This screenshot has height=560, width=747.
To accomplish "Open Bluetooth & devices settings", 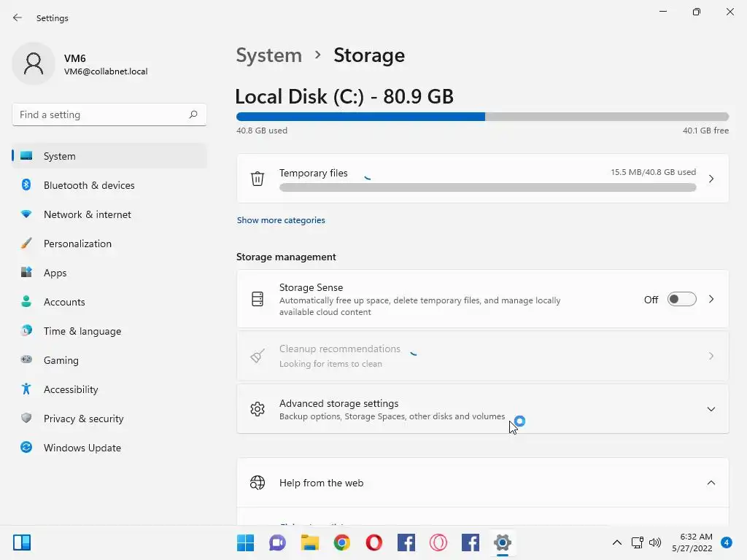I will click(x=89, y=185).
